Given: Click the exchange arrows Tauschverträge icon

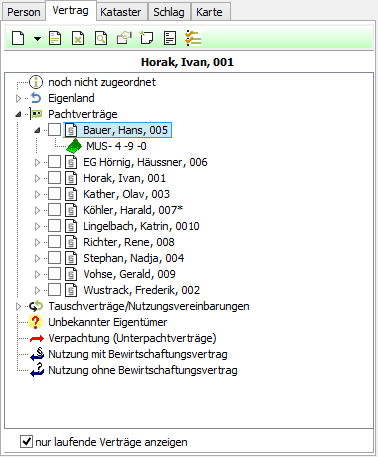Looking at the screenshot, I should click(x=36, y=306).
